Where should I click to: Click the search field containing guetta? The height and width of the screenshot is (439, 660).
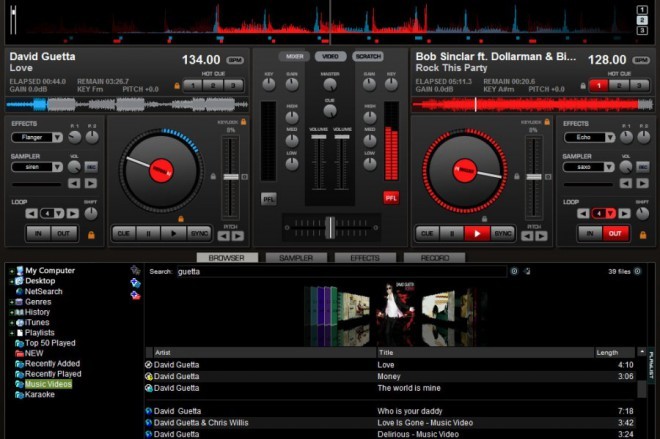click(341, 272)
